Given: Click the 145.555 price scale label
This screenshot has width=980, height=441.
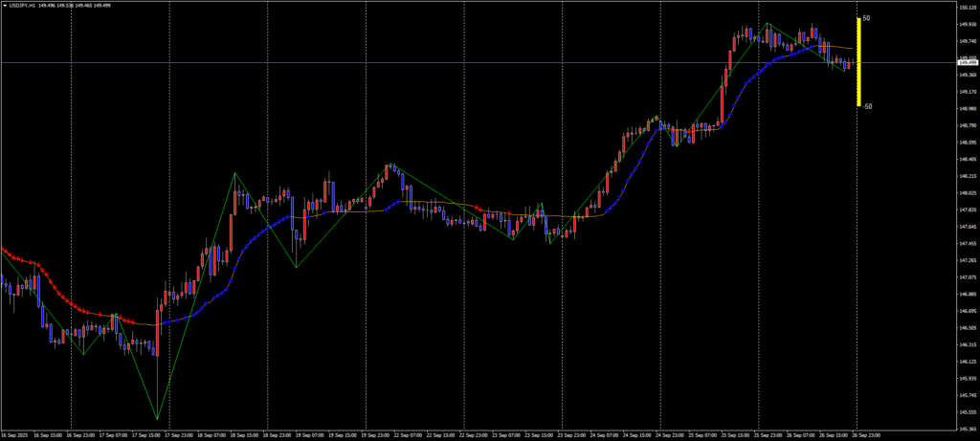Looking at the screenshot, I should pos(967,412).
